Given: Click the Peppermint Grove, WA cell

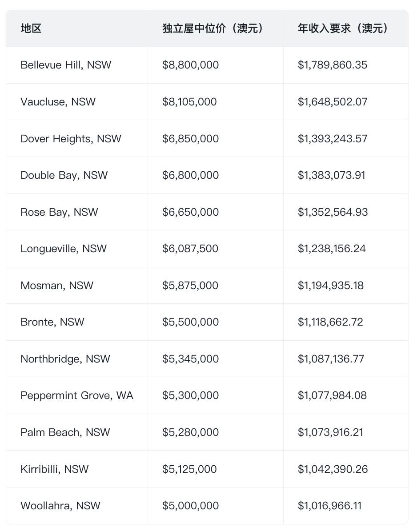Looking at the screenshot, I should (77, 395).
